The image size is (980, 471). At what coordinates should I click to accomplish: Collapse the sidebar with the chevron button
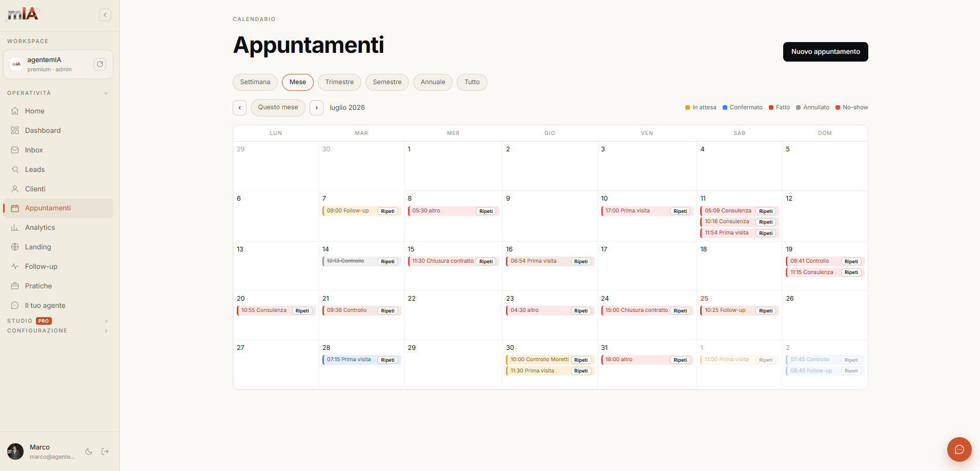coord(105,15)
